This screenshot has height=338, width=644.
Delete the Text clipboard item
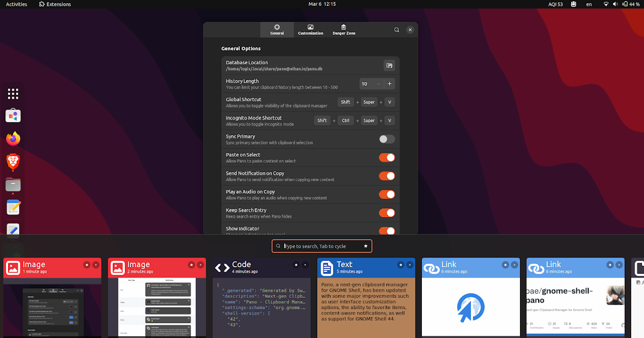(x=409, y=264)
